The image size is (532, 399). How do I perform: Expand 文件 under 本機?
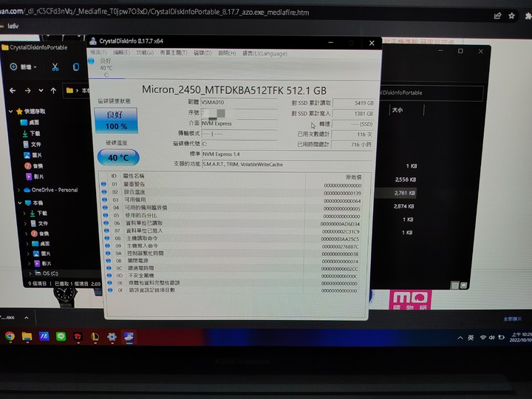point(25,224)
